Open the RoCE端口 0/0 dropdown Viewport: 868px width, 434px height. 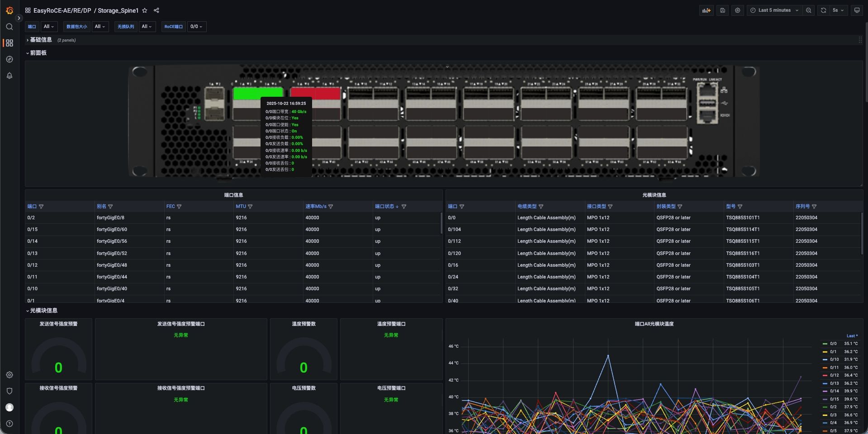pyautogui.click(x=196, y=27)
